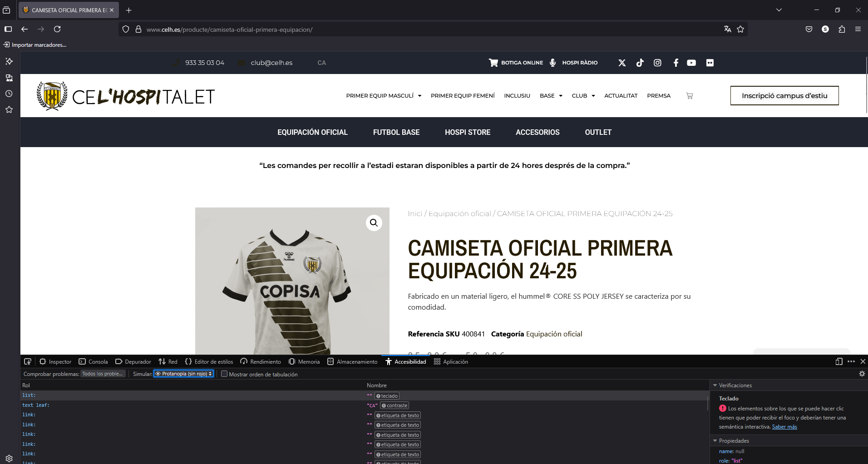868x464 pixels.
Task: Click the TikTok icon in the top bar
Action: pos(640,63)
